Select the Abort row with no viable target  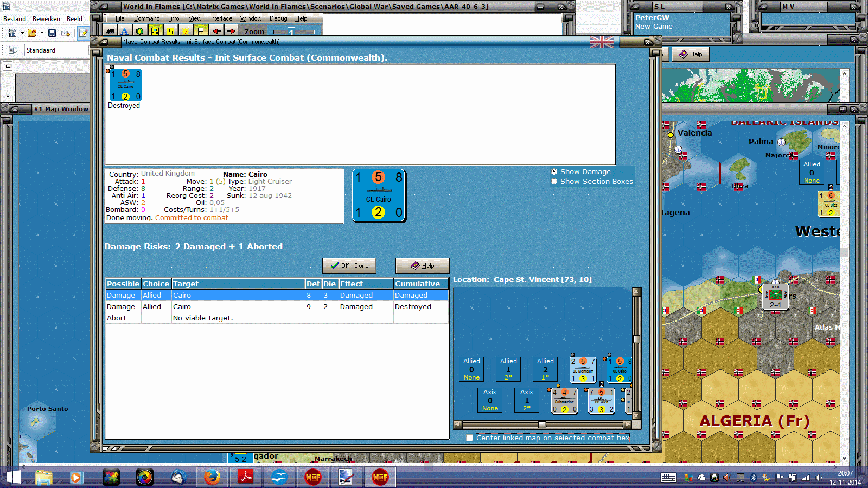pyautogui.click(x=277, y=318)
